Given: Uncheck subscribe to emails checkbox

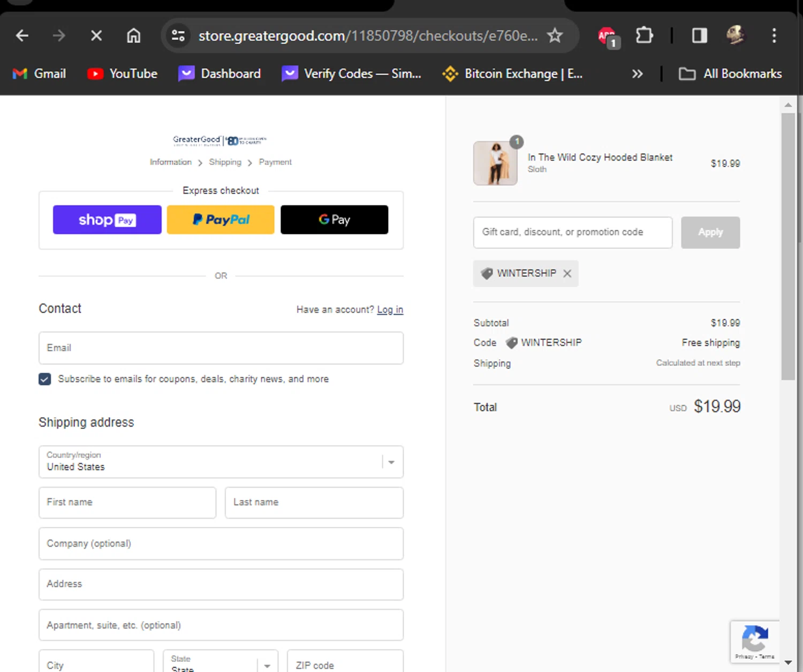Looking at the screenshot, I should click(45, 379).
